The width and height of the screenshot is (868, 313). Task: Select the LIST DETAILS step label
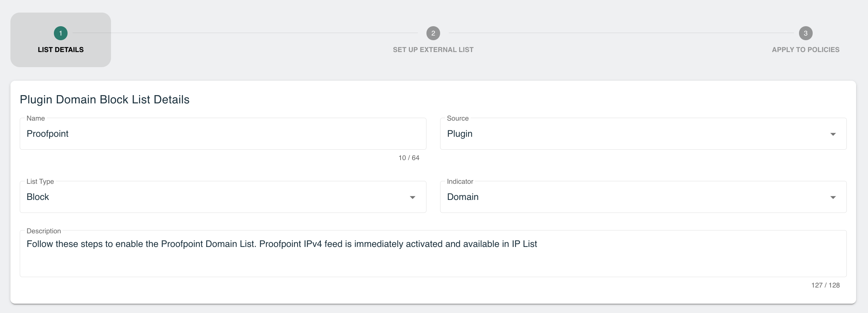tap(61, 50)
